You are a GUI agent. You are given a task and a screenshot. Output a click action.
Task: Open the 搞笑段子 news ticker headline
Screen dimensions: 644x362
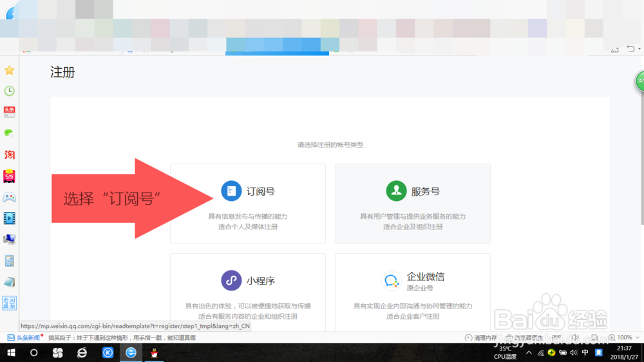pyautogui.click(x=122, y=338)
